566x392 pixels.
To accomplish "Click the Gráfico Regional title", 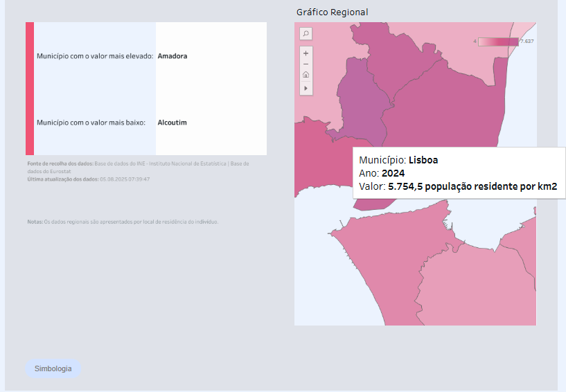I will (x=332, y=12).
